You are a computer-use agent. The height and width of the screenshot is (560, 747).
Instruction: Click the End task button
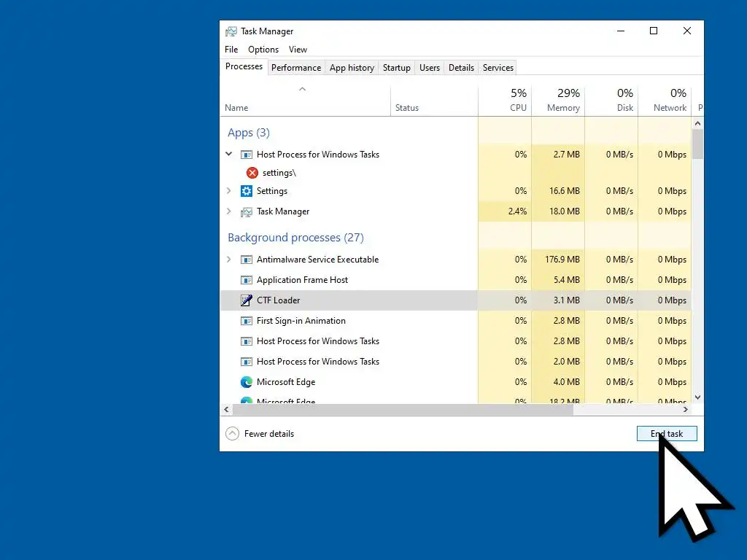tap(667, 433)
